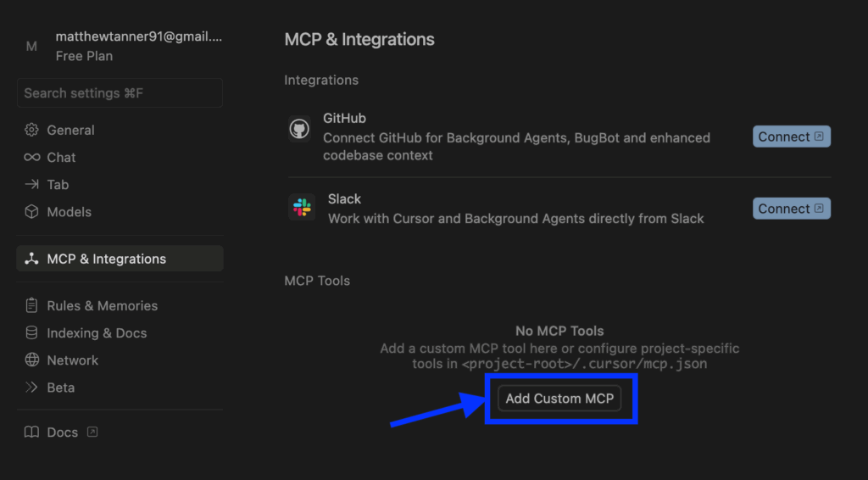Click the Models cube icon
The width and height of the screenshot is (868, 480).
(31, 211)
